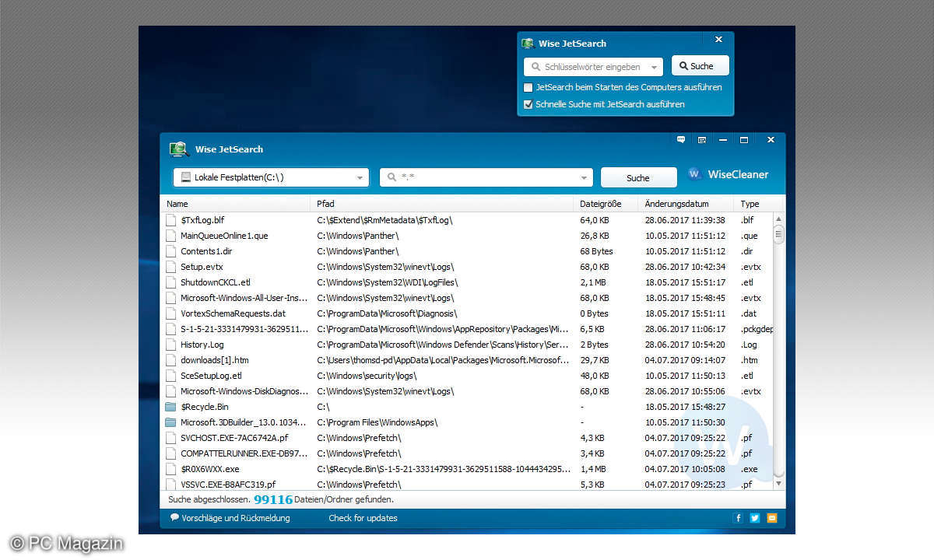Click the results list scrollbar thumb

779,234
